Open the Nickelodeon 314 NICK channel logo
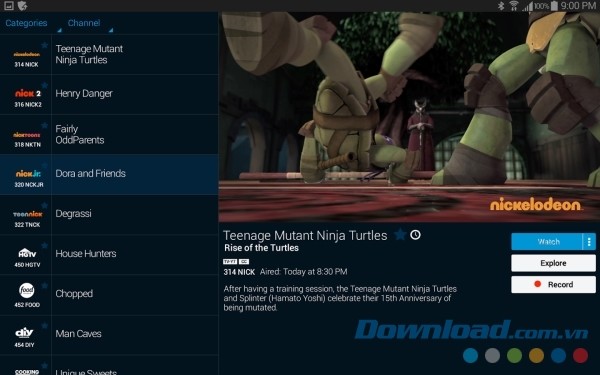The height and width of the screenshot is (375, 600). click(x=26, y=54)
